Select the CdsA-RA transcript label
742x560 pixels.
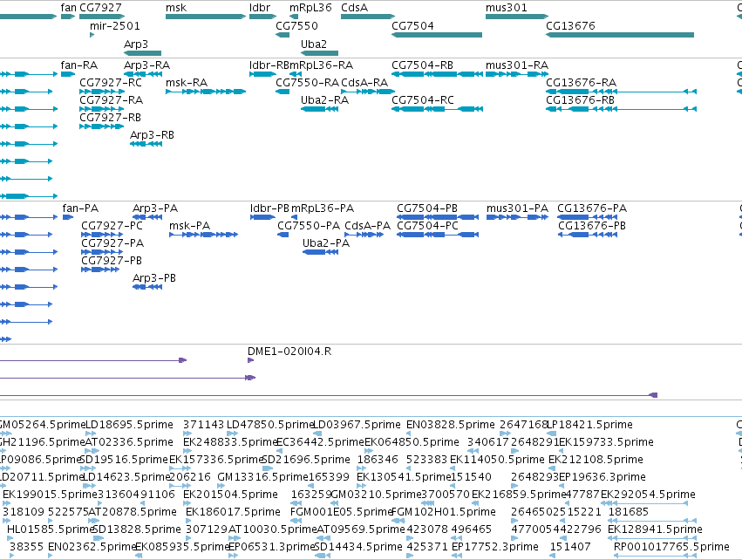click(x=364, y=83)
